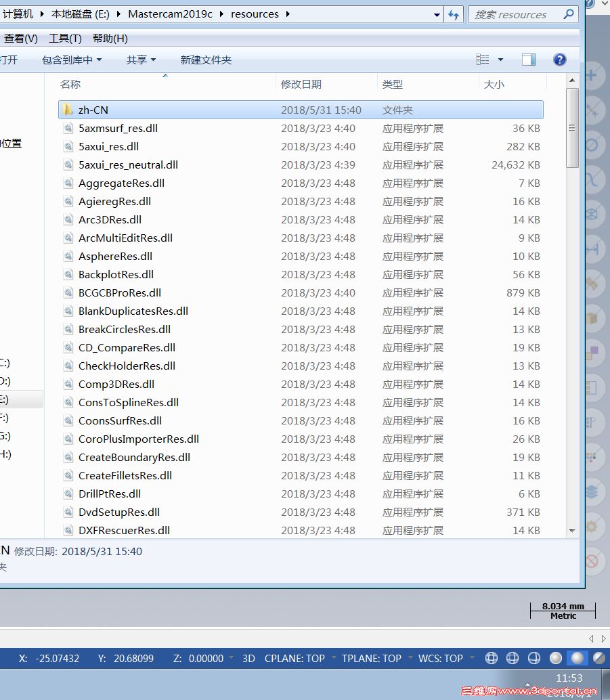This screenshot has height=700, width=610.
Task: Select outline shaded display sphere in status bar
Action: point(556,658)
